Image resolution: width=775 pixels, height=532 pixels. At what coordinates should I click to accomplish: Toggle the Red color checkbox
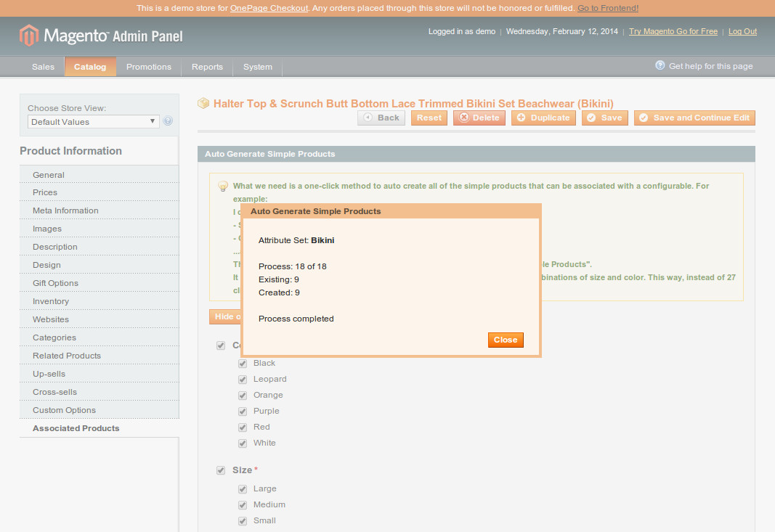(243, 427)
